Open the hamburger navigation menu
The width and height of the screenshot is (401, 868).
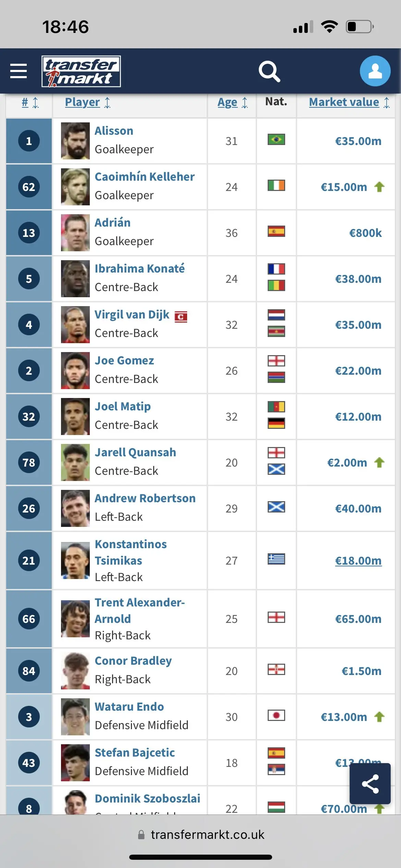19,71
